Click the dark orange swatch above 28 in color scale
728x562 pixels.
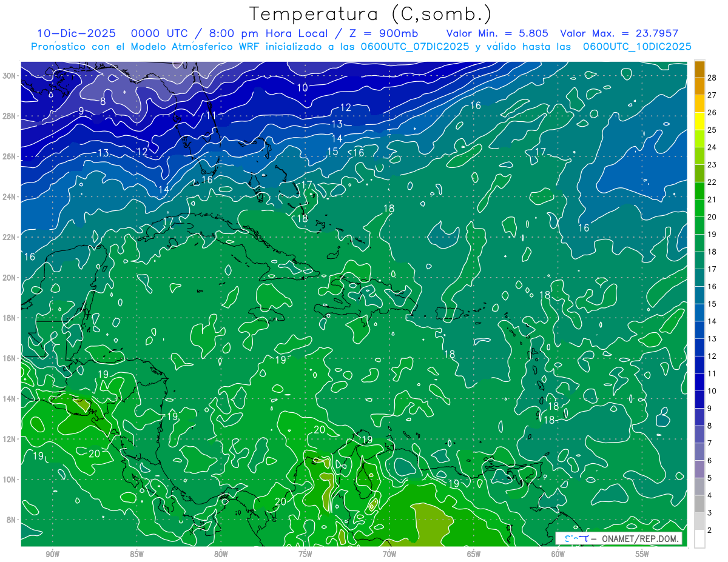(x=699, y=69)
